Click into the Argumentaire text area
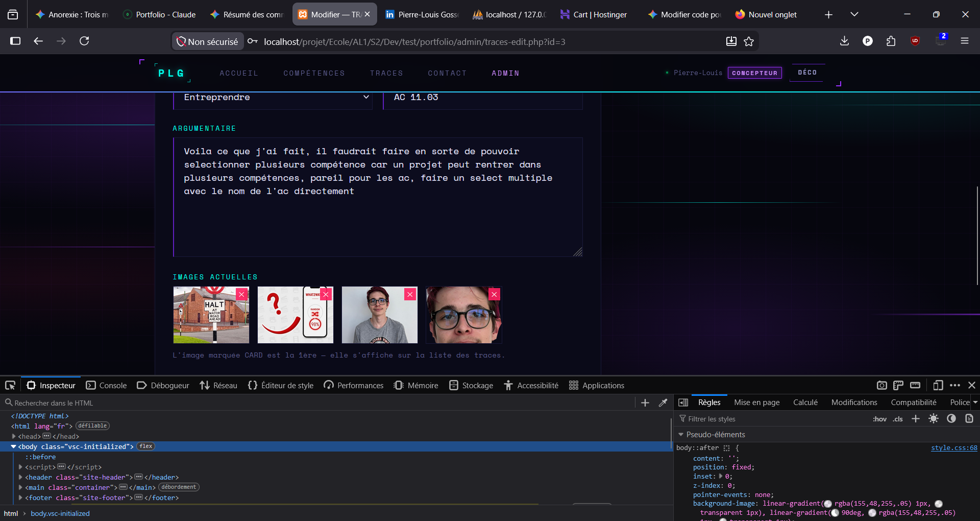The width and height of the screenshot is (980, 521). tap(378, 197)
